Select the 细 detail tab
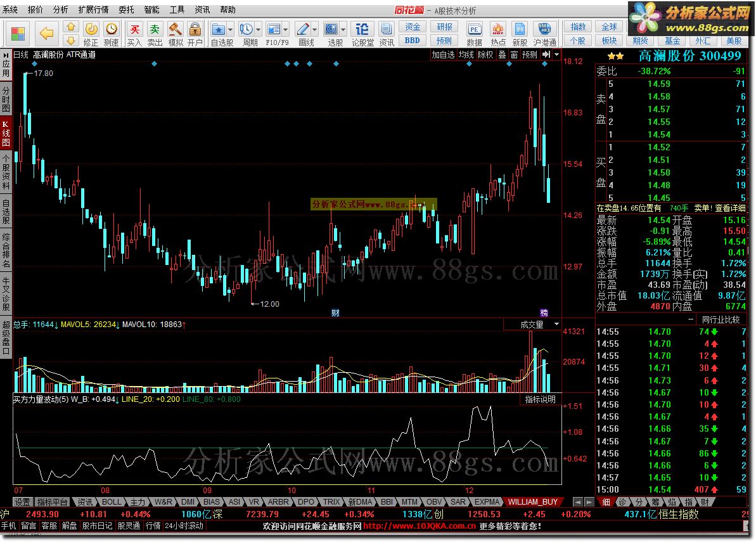The width and height of the screenshot is (756, 542). point(606,502)
